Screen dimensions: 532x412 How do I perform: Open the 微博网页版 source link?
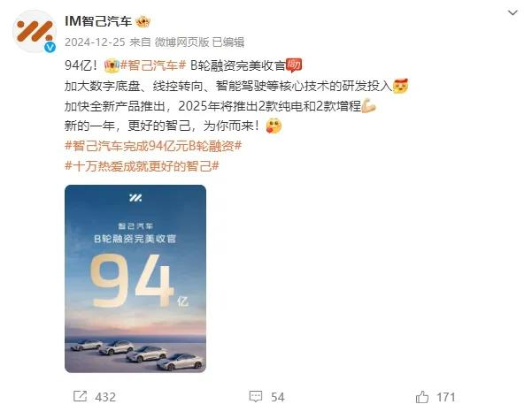[x=181, y=42]
